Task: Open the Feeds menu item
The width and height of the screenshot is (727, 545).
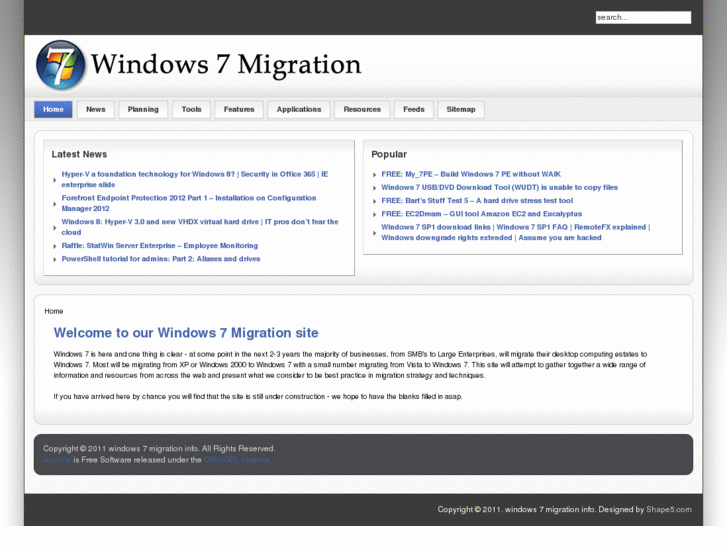Action: point(414,109)
